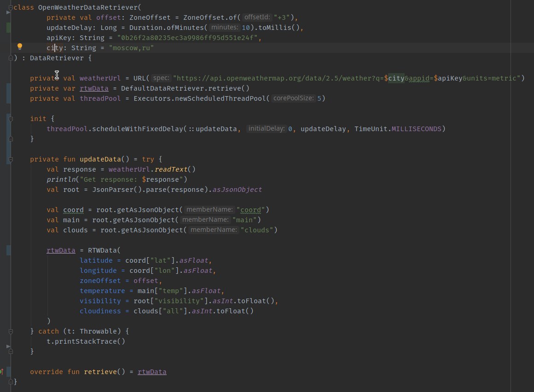Place cursor on class name OpenWeatherDataRetriever
Viewport: 534px width, 392px height.
coord(88,7)
